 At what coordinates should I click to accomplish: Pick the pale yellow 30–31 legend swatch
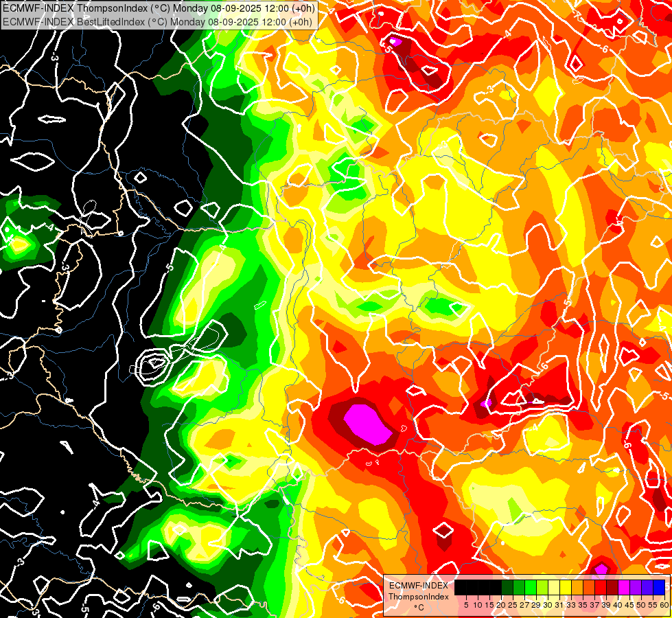pos(554,588)
